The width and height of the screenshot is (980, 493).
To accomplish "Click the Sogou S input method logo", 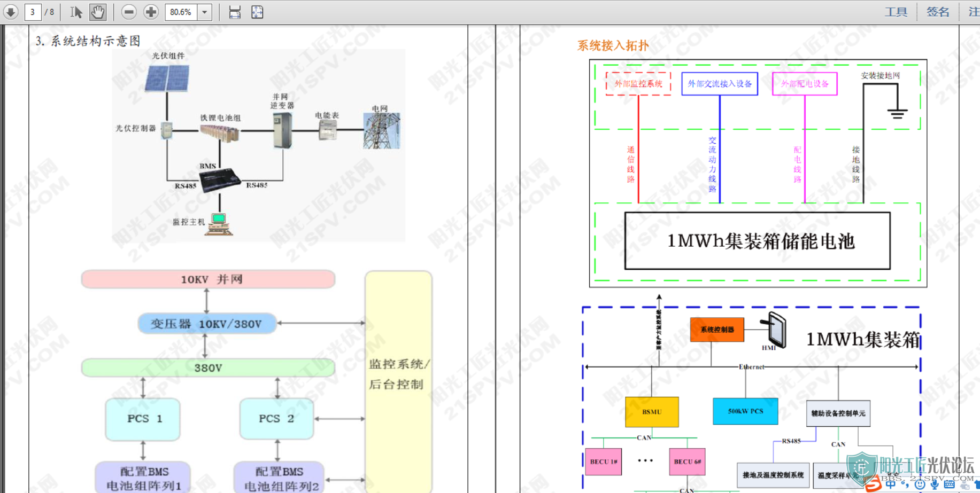I will [x=873, y=484].
